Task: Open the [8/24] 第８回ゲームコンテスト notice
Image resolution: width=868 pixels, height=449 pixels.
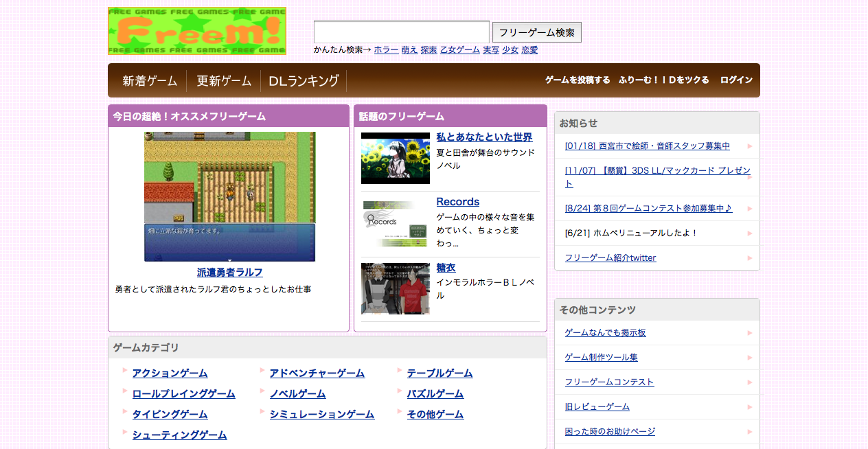Action: [x=649, y=209]
